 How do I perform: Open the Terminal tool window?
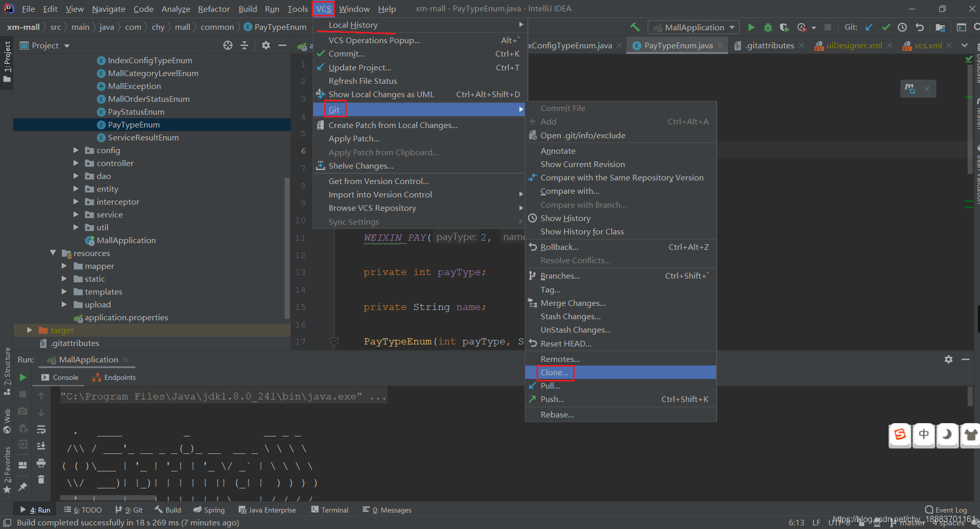[x=330, y=510]
